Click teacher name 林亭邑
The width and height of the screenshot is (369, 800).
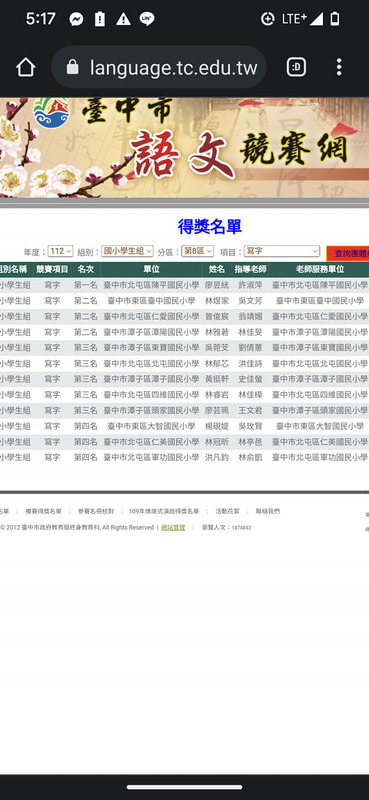click(250, 442)
